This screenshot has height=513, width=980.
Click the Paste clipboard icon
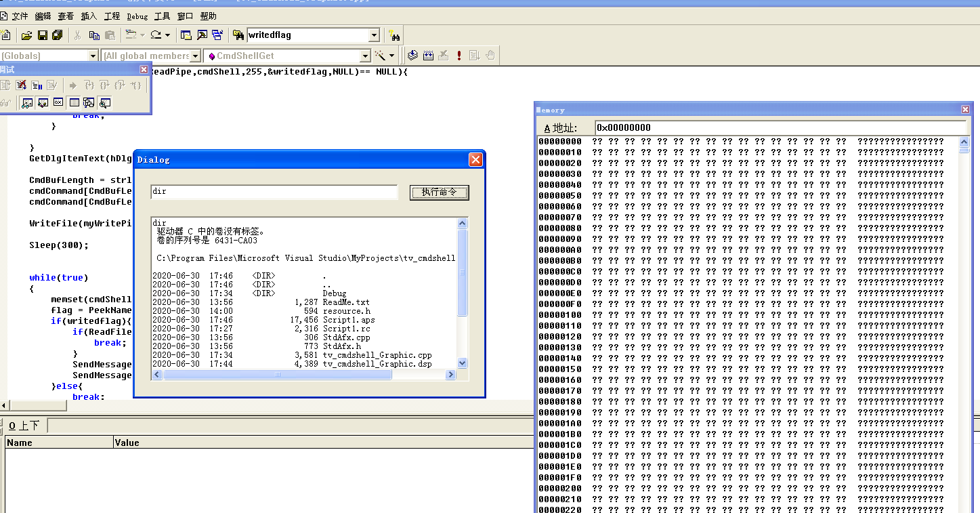tap(110, 35)
